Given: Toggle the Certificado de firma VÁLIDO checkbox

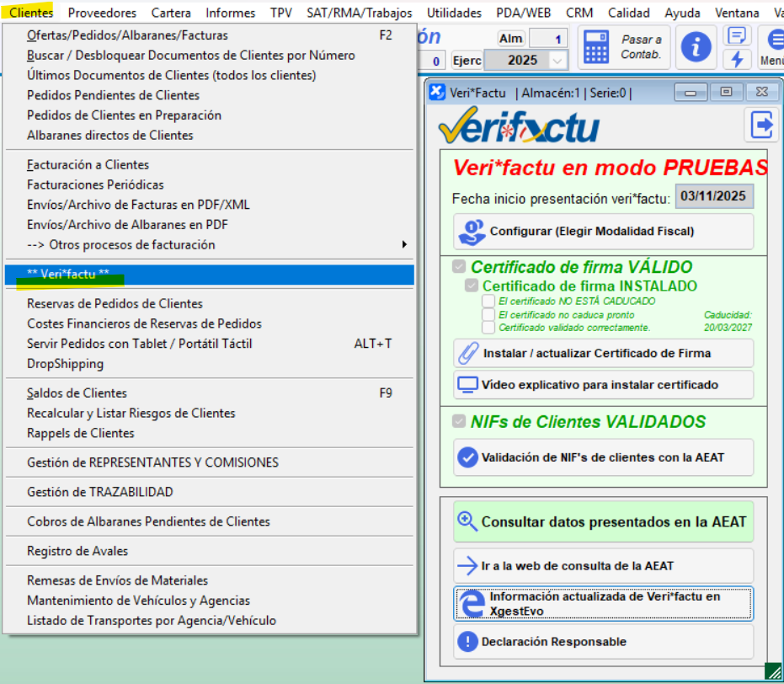Looking at the screenshot, I should tap(456, 266).
